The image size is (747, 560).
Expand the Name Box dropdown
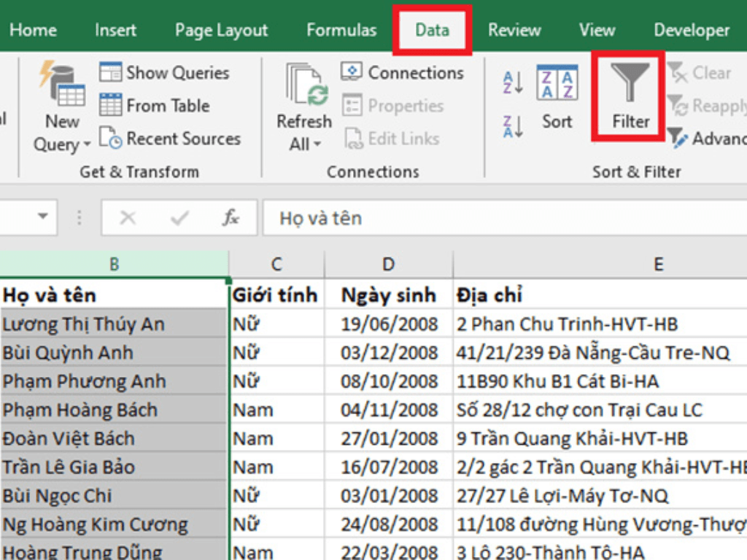(42, 217)
